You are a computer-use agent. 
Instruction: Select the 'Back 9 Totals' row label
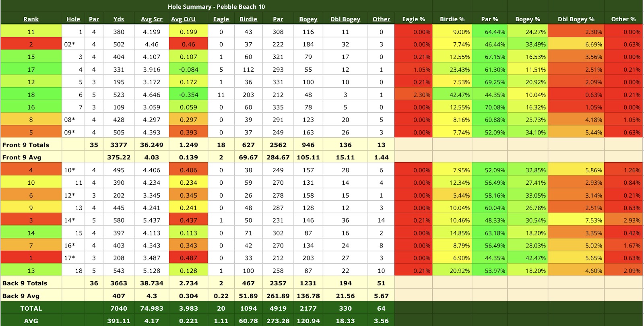(25, 283)
